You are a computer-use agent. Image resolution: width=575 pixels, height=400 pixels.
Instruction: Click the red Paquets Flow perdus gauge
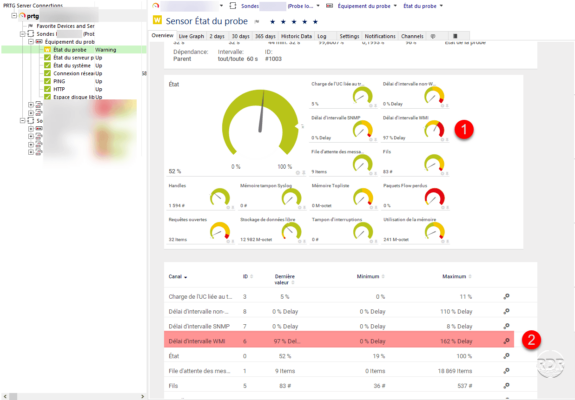(434, 197)
